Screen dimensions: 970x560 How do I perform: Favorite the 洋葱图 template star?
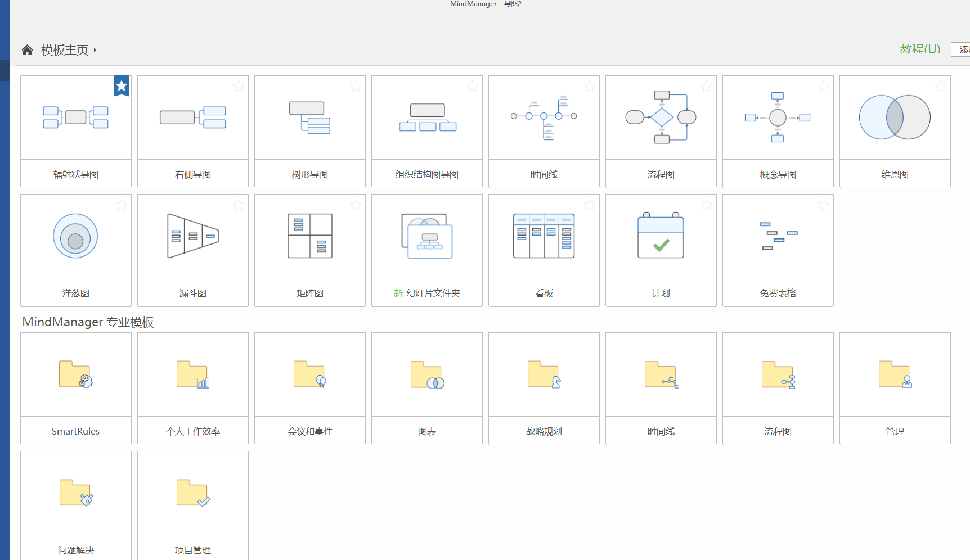(x=122, y=205)
